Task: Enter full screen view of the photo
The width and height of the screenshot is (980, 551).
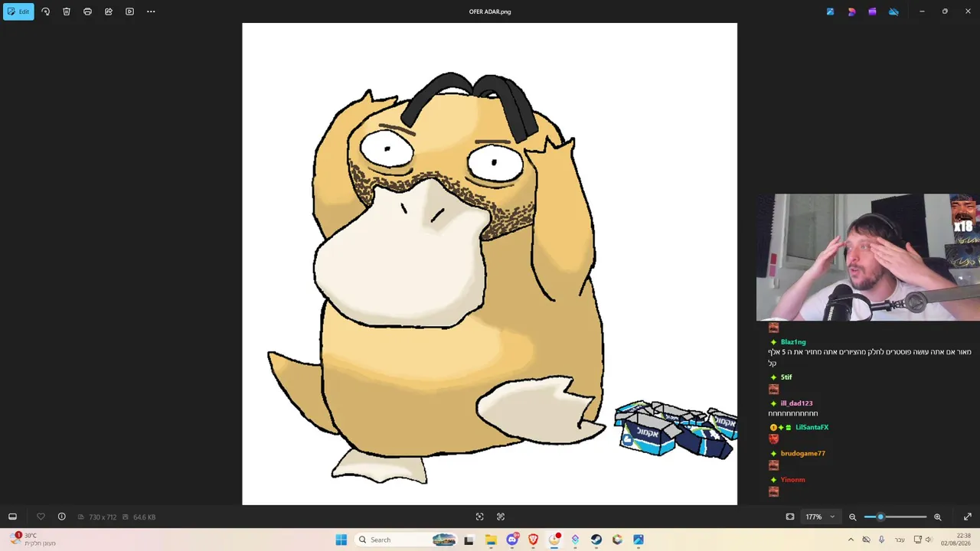Action: pos(967,517)
